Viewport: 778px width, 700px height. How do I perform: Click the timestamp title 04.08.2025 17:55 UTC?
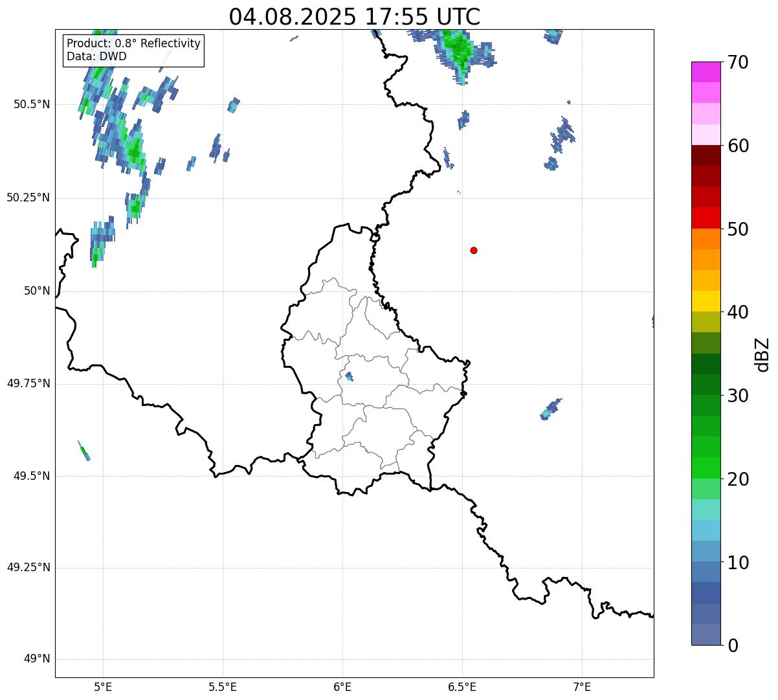(354, 17)
